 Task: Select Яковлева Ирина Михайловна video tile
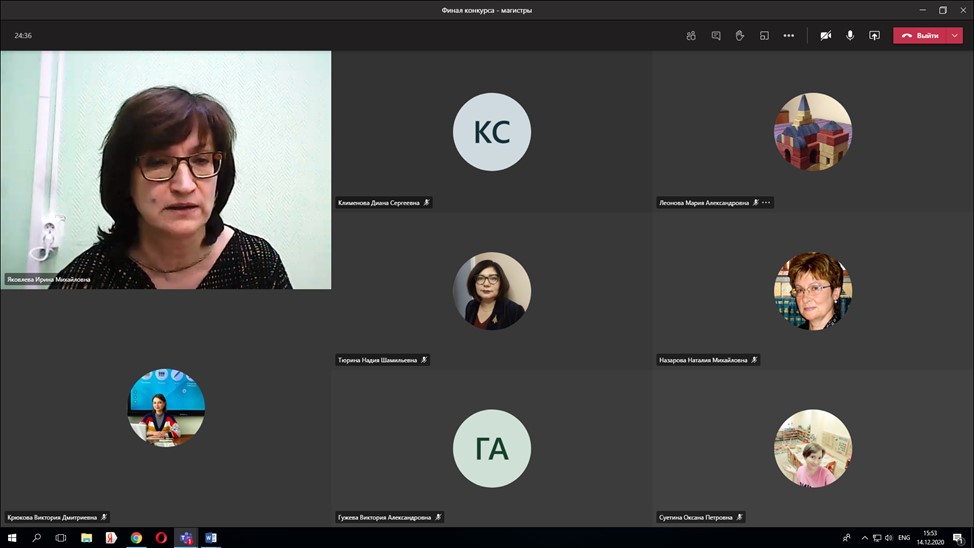point(166,170)
